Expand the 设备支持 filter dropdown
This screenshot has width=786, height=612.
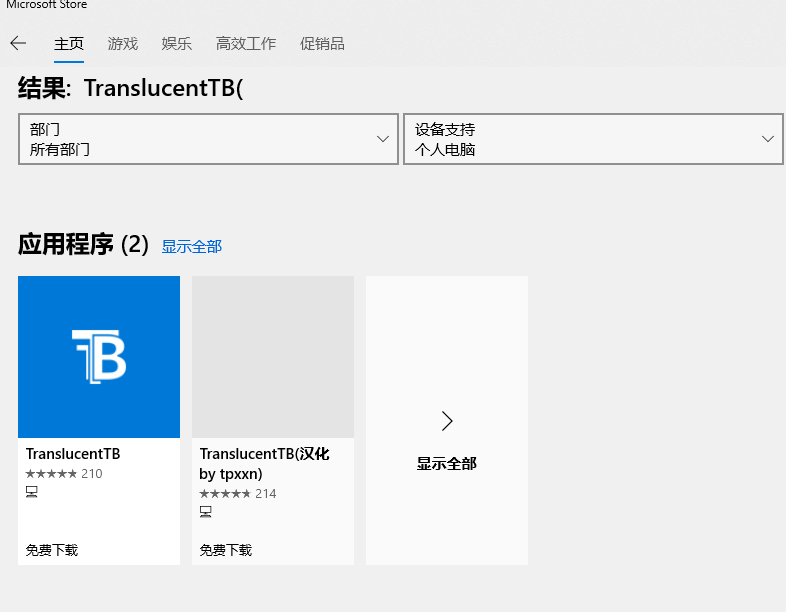(594, 139)
